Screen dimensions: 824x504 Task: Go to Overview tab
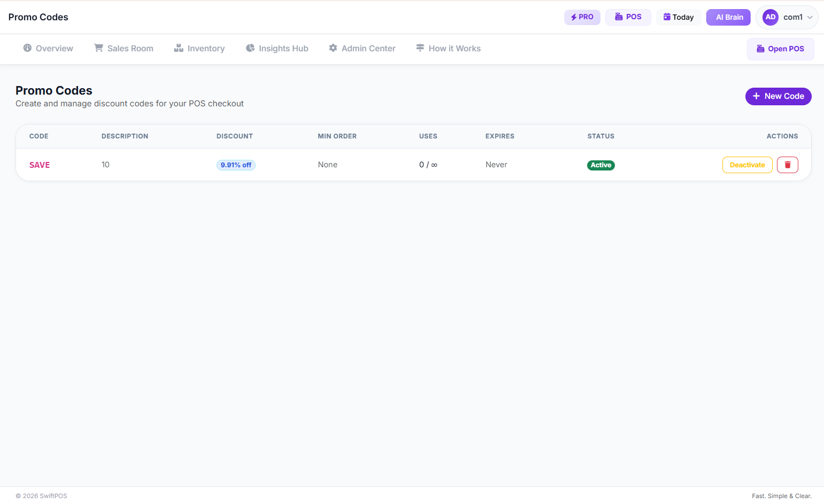(x=48, y=48)
